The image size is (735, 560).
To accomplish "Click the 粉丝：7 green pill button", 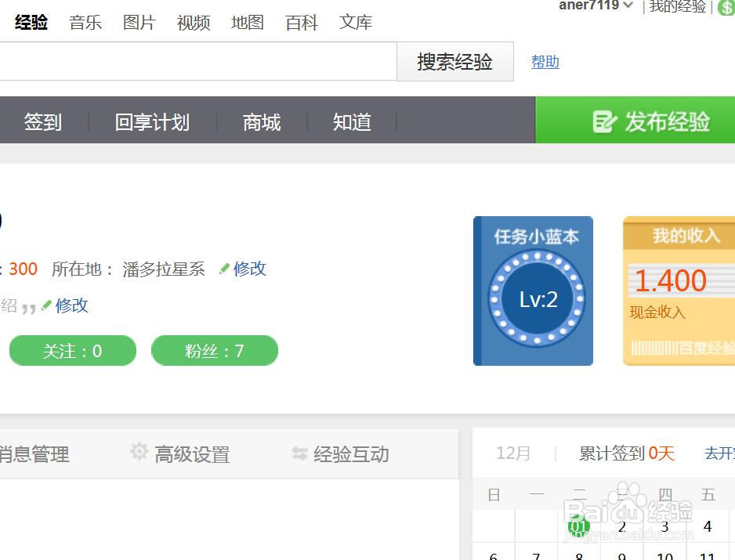I will pos(215,351).
